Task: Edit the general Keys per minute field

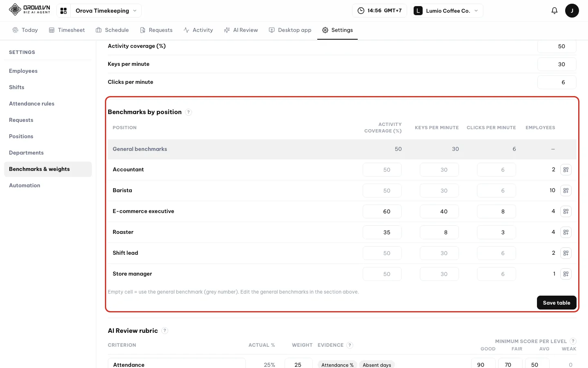Action: [557, 64]
